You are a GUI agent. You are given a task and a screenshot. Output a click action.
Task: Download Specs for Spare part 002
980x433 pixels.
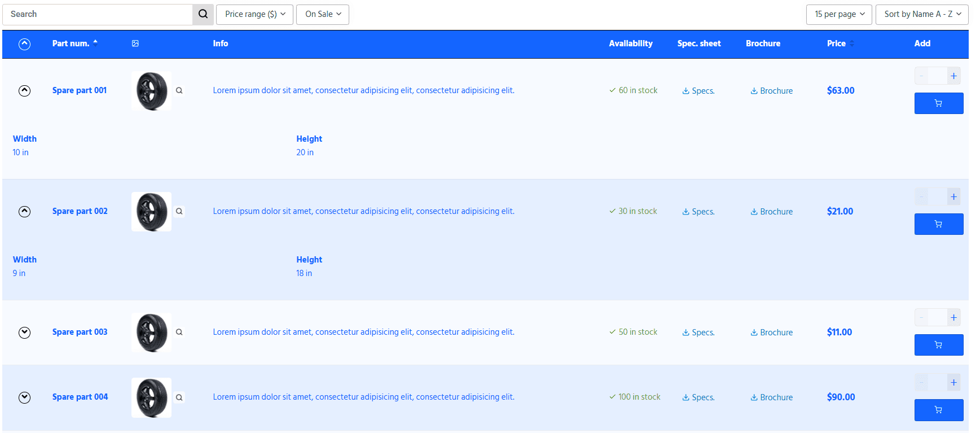click(698, 212)
